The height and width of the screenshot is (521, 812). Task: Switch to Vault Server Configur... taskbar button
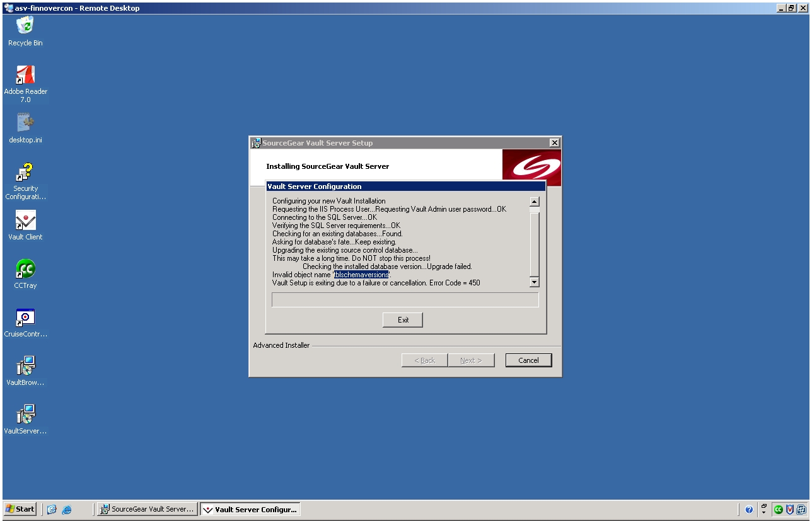pos(250,509)
